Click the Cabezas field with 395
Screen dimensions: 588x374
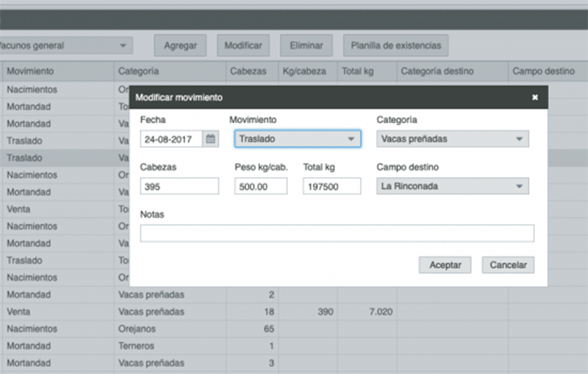[179, 186]
